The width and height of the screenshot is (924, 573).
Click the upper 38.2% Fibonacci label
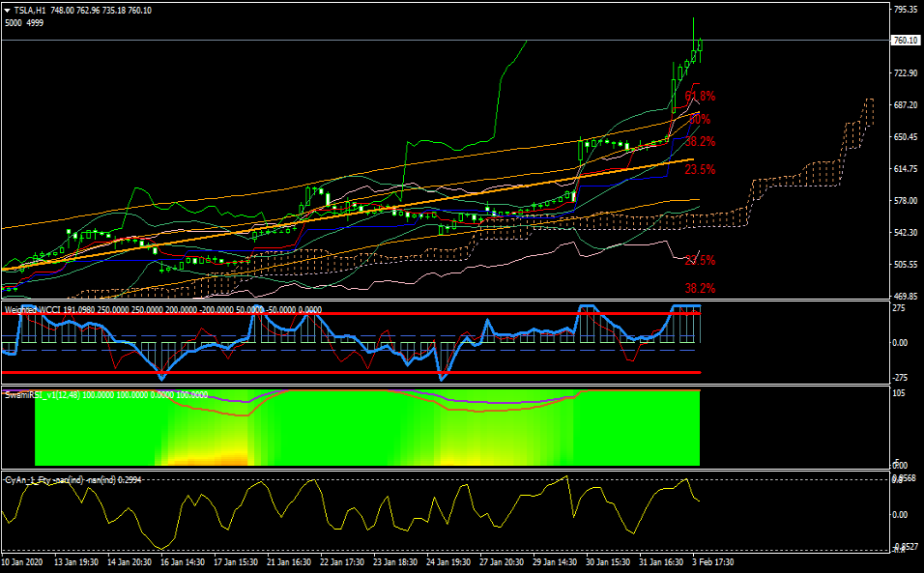(700, 142)
